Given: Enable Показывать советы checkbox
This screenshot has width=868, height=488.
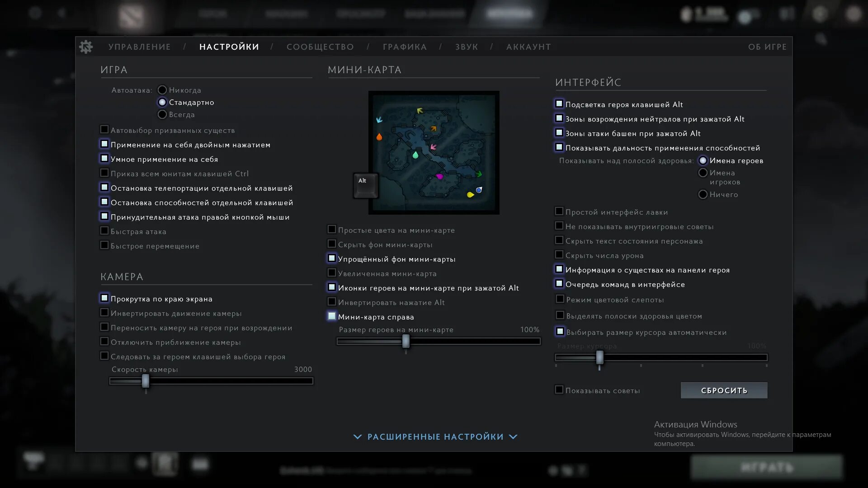Looking at the screenshot, I should pos(559,390).
